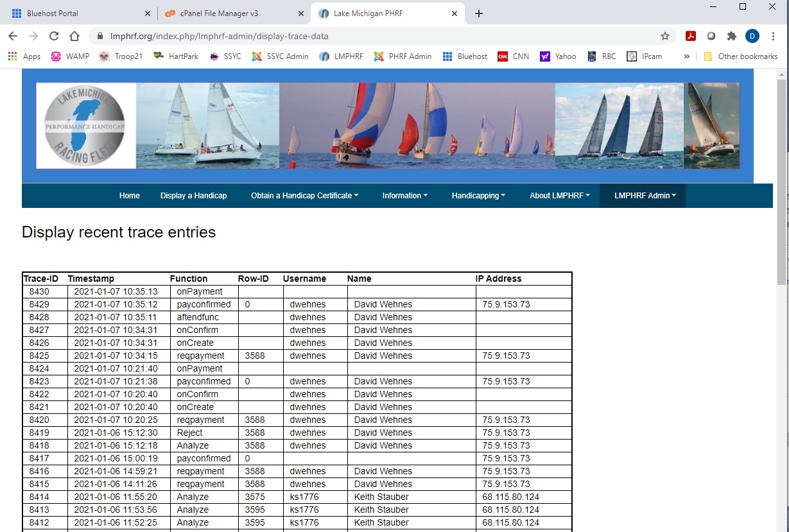Screen dimensions: 789x532
Task: Open a new tab with the plus icon
Action: tap(478, 13)
